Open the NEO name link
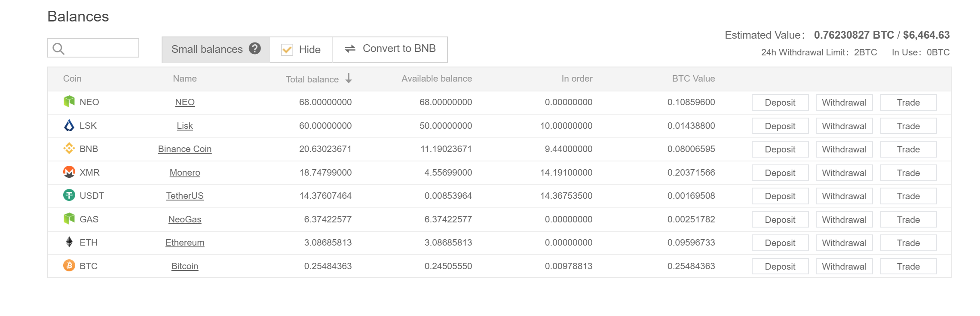980x316 pixels. 185,102
